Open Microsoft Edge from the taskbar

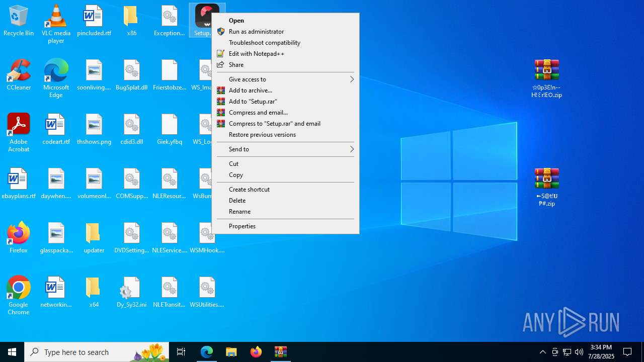click(x=207, y=352)
